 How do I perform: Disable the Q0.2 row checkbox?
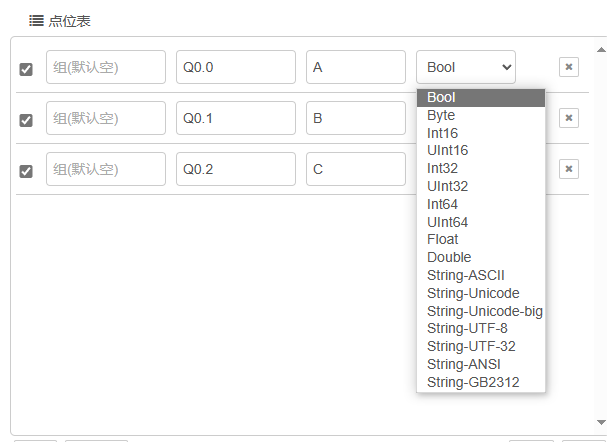click(26, 171)
